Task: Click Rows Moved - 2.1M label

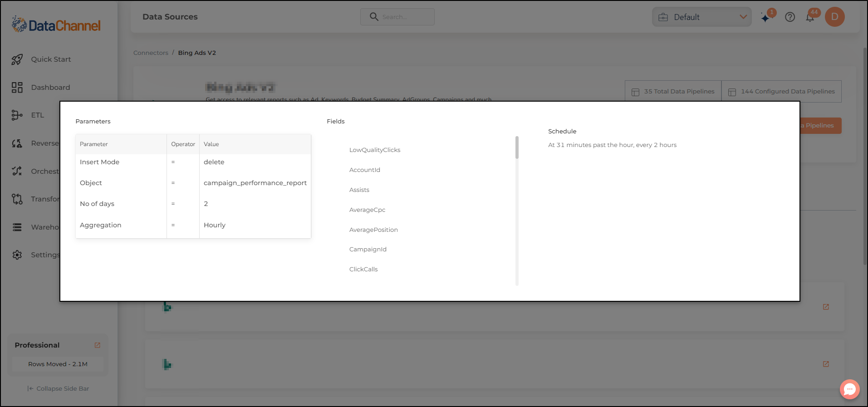Action: pyautogui.click(x=58, y=364)
